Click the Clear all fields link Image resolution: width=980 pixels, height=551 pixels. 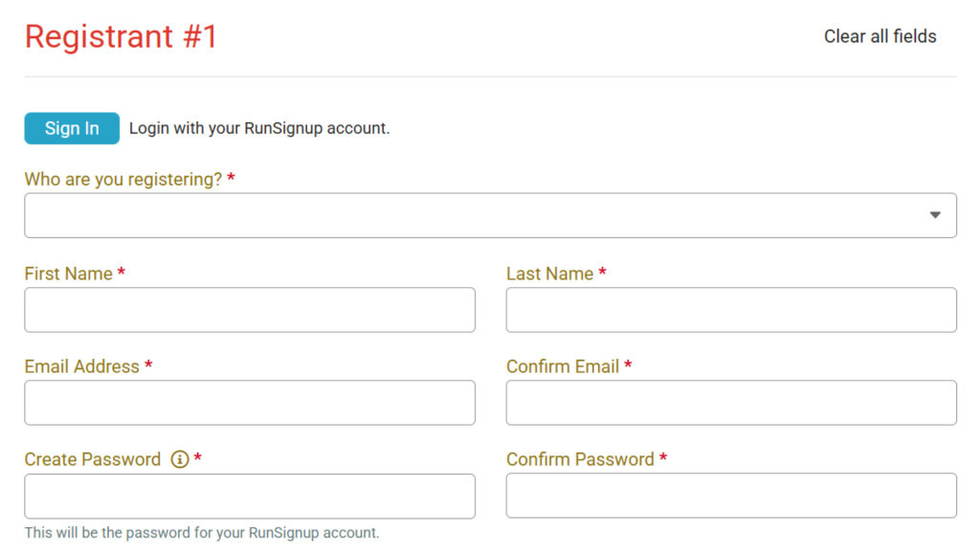[x=880, y=36]
